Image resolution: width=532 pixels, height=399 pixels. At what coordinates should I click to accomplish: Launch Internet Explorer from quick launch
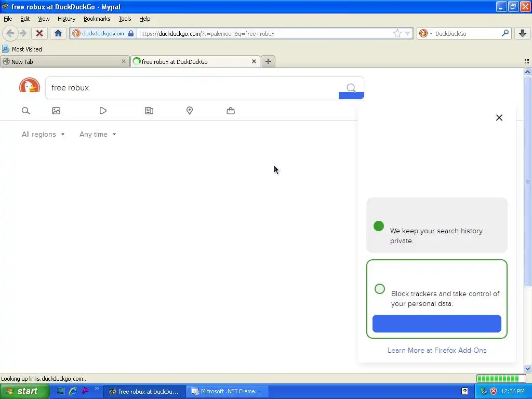click(73, 391)
